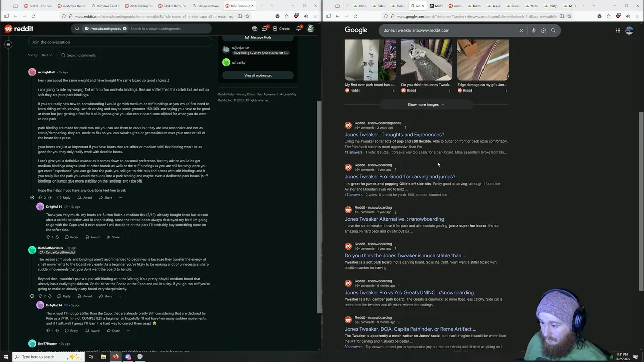Downvote m3nightfall's comment
This screenshot has width=644, height=362.
[49, 198]
